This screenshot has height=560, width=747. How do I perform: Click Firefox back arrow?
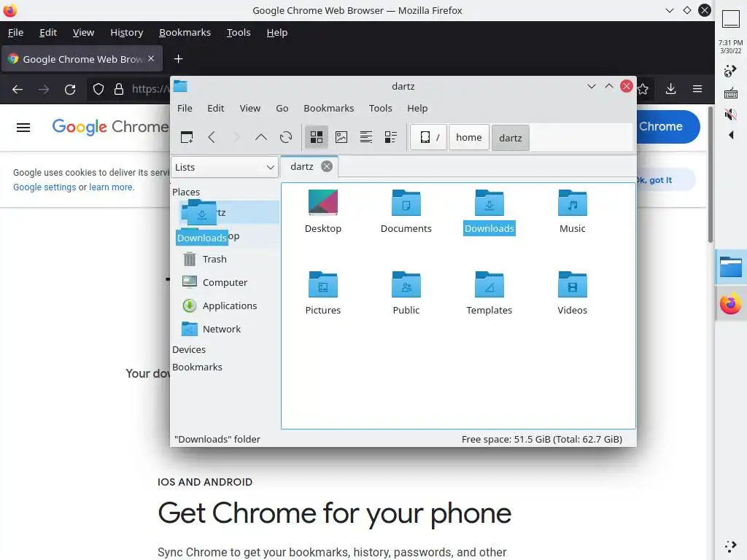18,89
